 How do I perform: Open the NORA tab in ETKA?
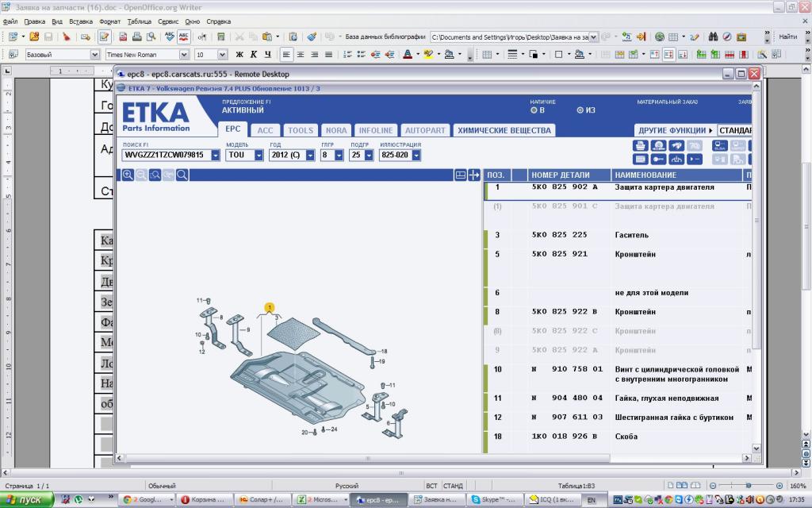(336, 131)
